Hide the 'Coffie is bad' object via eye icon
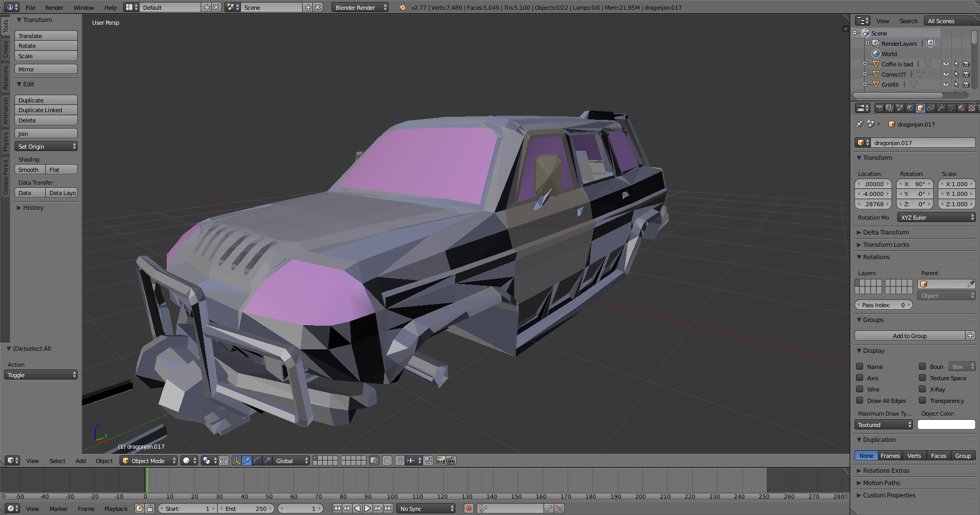This screenshot has width=980, height=515. click(946, 64)
